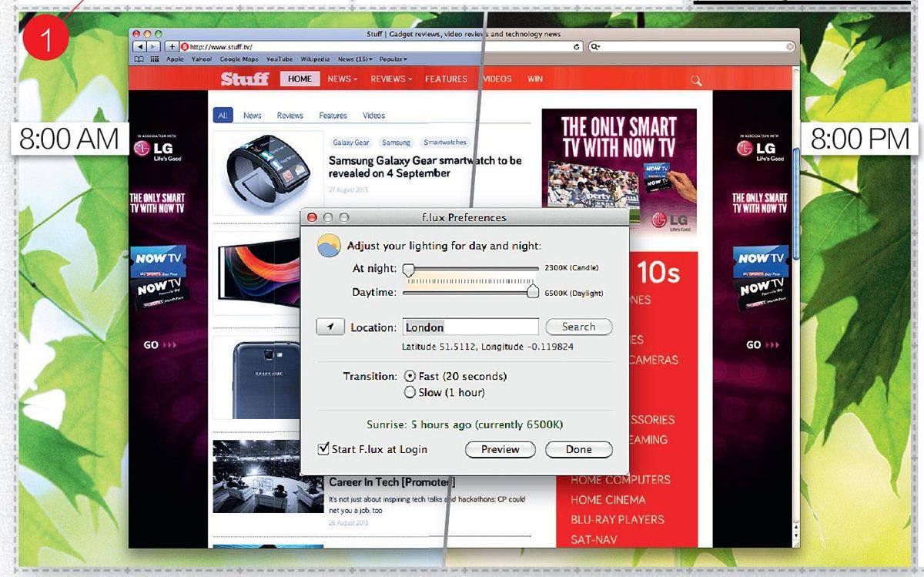Switch to the Features filter tab

tap(333, 116)
